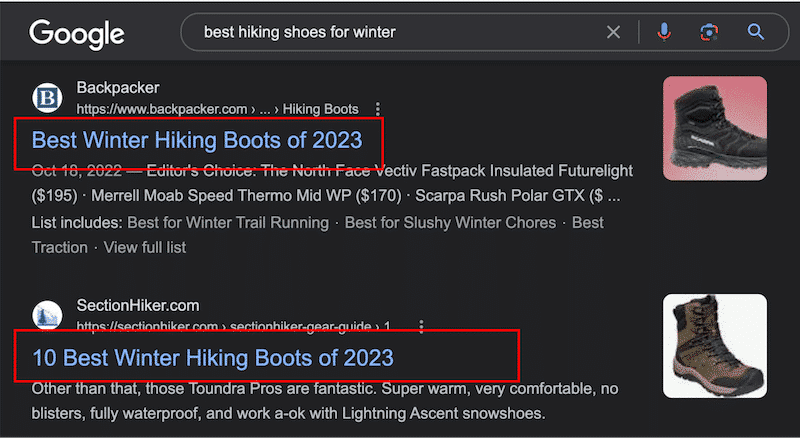Open Google Lens image search camera icon

(x=709, y=32)
